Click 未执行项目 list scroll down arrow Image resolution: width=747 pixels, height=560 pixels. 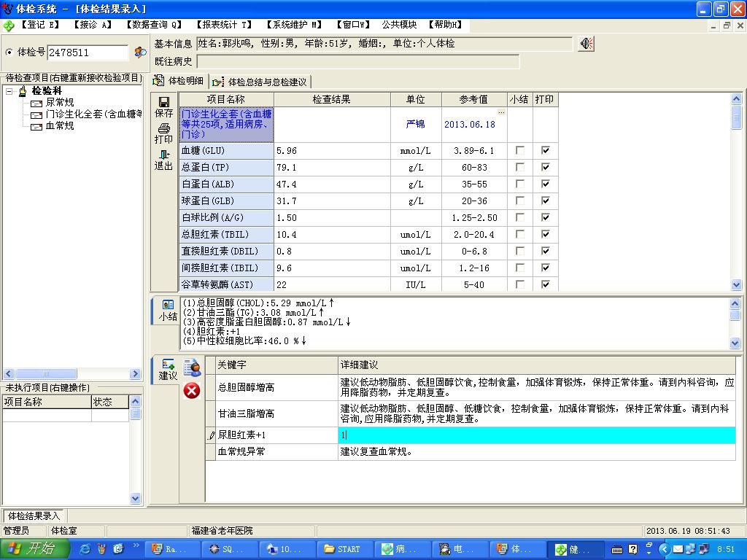135,499
